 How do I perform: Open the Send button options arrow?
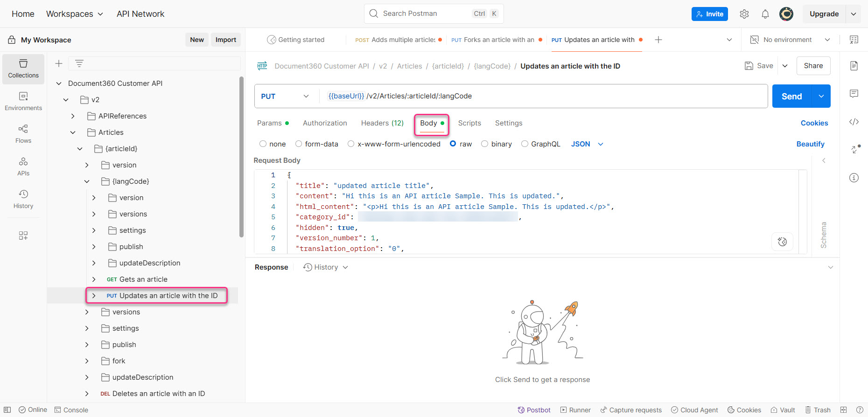pos(821,96)
